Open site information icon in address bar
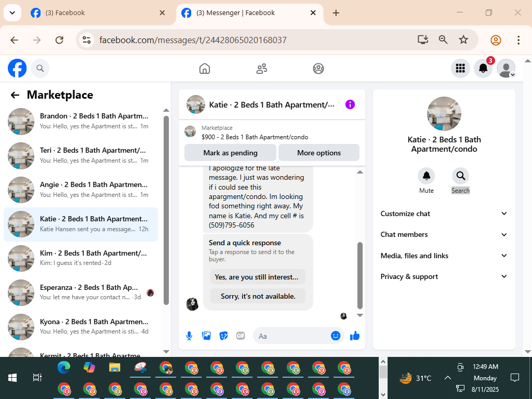 tap(87, 40)
